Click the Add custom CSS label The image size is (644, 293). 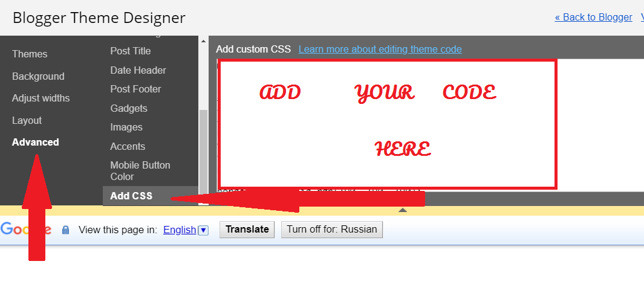click(x=253, y=50)
